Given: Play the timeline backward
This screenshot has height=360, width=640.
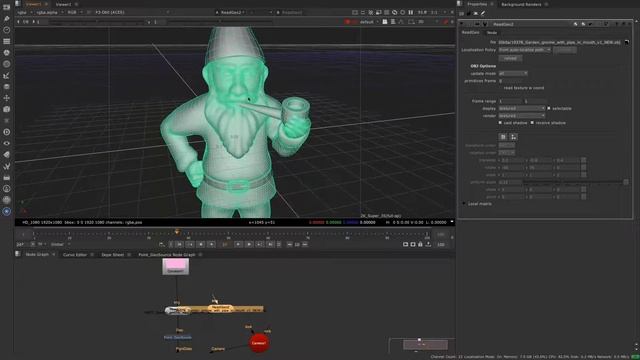Looking at the screenshot, I should [x=200, y=244].
